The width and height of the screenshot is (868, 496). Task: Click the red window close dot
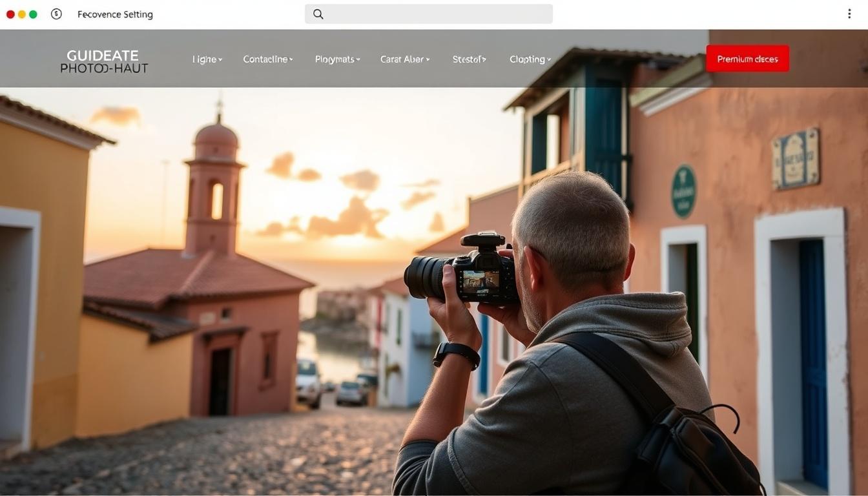(10, 14)
